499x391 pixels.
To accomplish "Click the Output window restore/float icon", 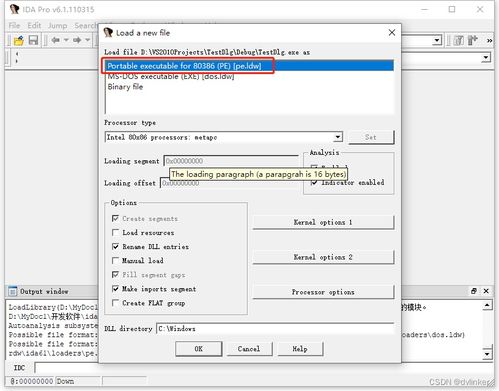I will click(474, 291).
